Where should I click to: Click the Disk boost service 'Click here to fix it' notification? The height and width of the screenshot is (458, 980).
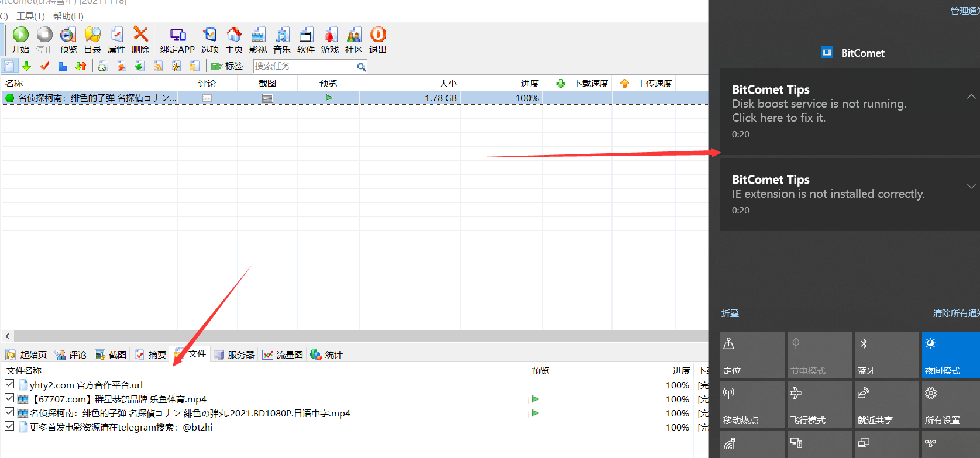850,111
